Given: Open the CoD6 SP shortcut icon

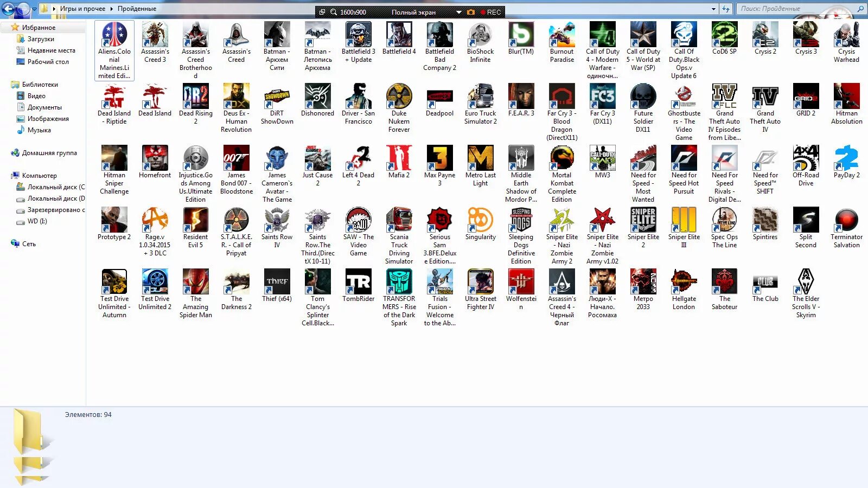Looking at the screenshot, I should (x=724, y=35).
